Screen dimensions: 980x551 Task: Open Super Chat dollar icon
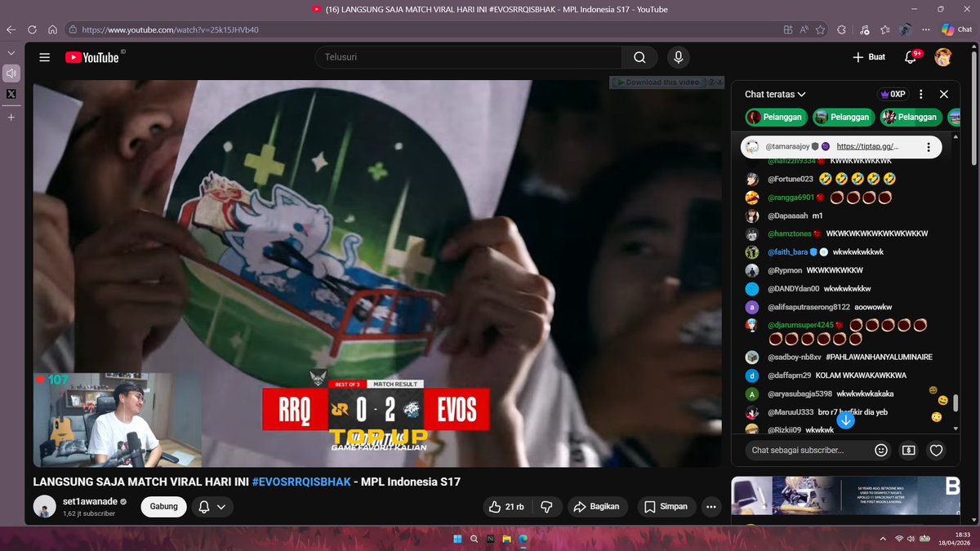[908, 450]
